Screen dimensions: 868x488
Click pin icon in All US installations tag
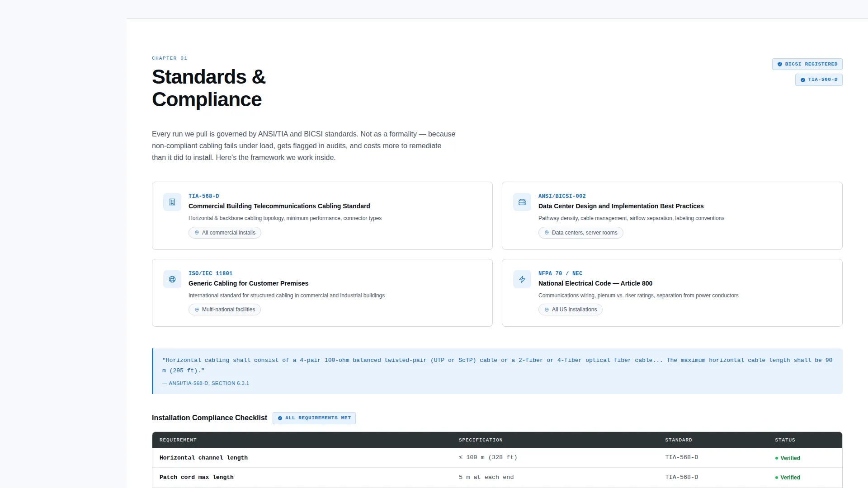pyautogui.click(x=547, y=310)
